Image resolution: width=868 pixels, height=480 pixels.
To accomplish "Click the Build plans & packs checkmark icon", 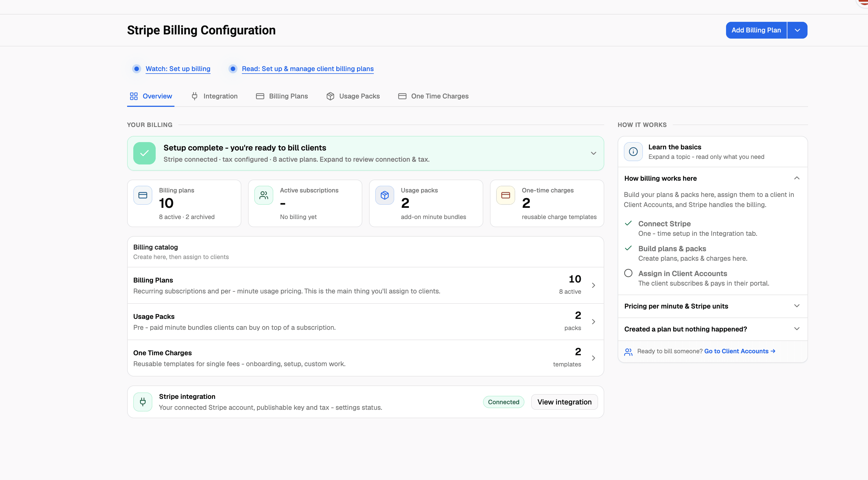I will tap(628, 248).
